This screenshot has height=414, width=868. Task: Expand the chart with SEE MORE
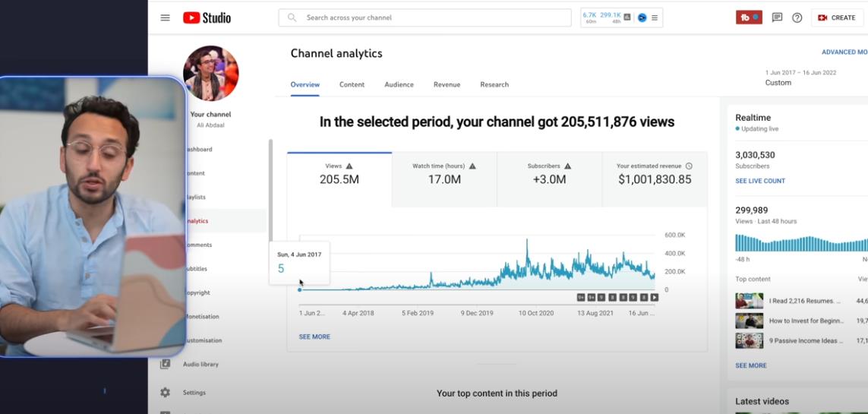click(314, 337)
